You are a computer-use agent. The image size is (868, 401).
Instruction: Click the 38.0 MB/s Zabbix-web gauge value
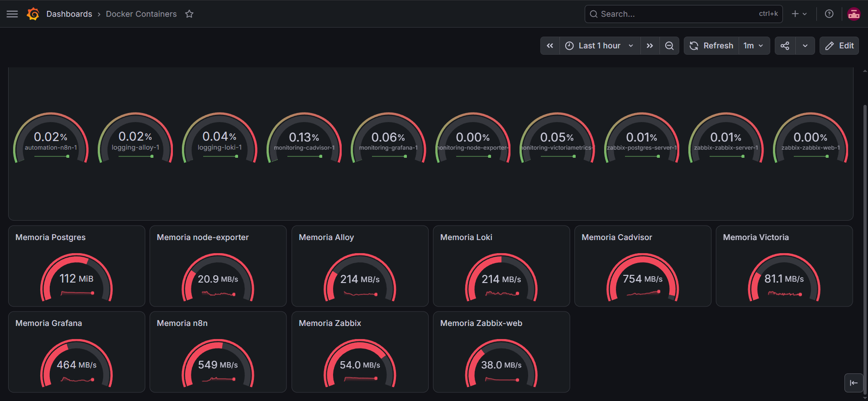(x=501, y=365)
